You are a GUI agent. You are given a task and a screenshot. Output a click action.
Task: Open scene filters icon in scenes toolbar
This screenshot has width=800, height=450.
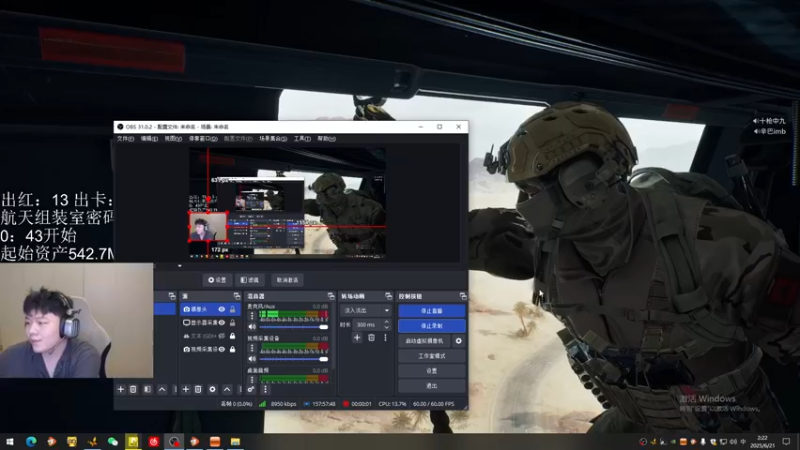pyautogui.click(x=147, y=389)
